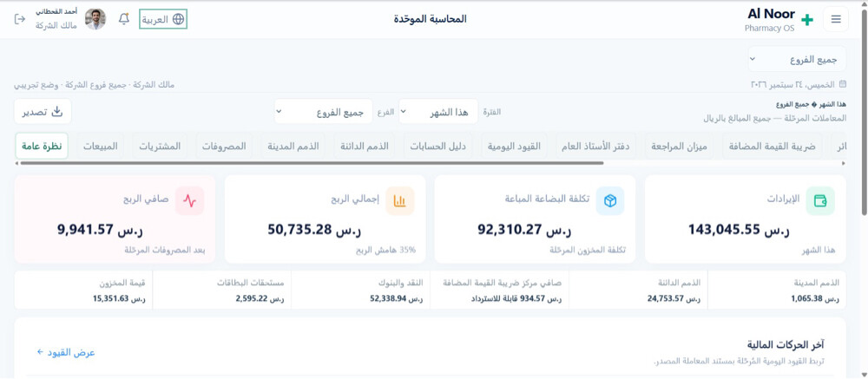Click the calendar icon beside the date
The width and height of the screenshot is (868, 379).
coord(843,84)
